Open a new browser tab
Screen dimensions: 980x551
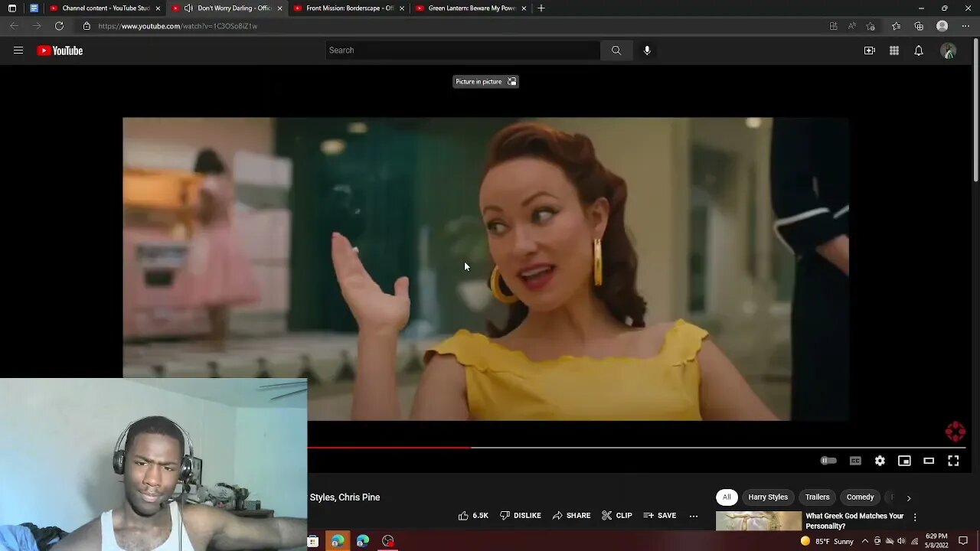541,8
